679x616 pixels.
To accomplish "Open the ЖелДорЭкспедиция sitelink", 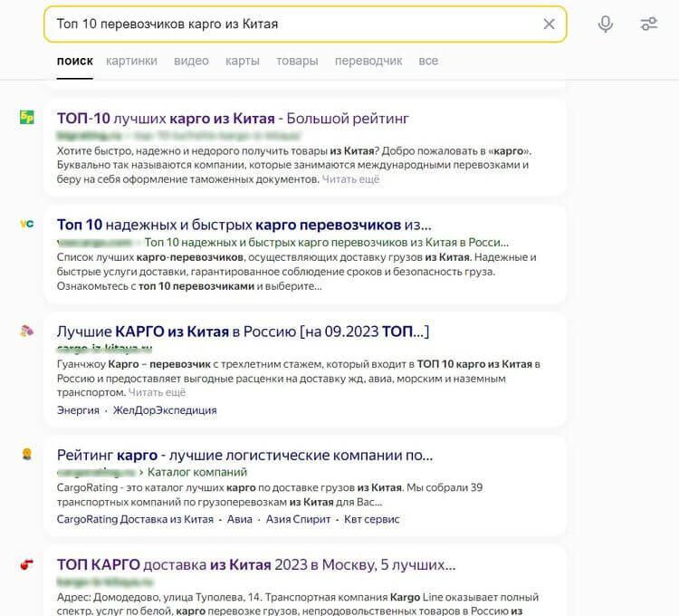I will (165, 410).
